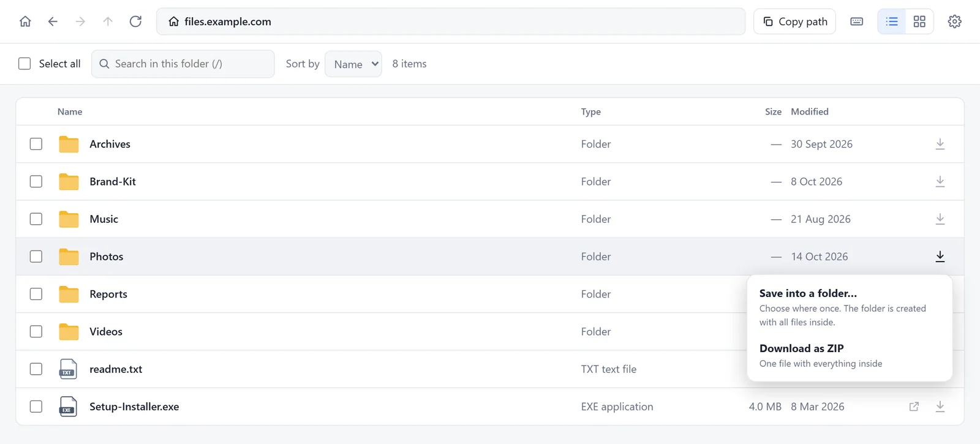Open Setup-Installer.exe in new tab
This screenshot has height=444, width=980.
[914, 407]
